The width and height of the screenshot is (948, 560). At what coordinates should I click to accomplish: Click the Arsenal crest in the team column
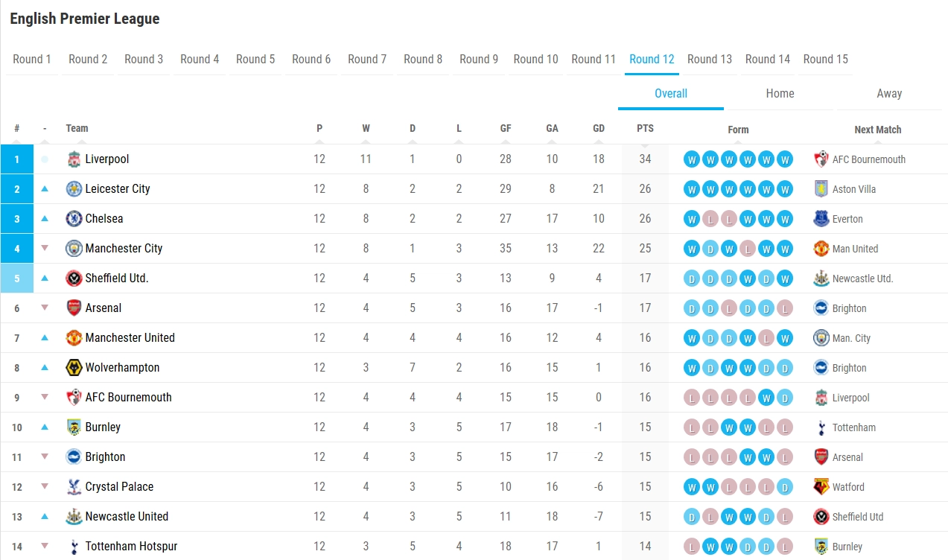[74, 308]
